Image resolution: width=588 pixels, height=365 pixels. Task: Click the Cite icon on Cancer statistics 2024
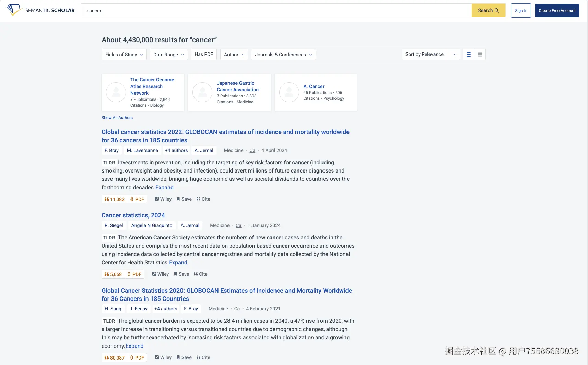click(201, 274)
